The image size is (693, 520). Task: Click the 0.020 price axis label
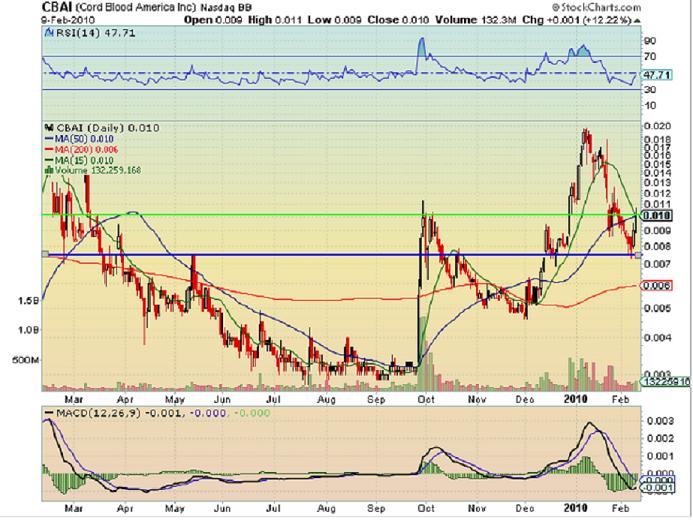point(657,126)
